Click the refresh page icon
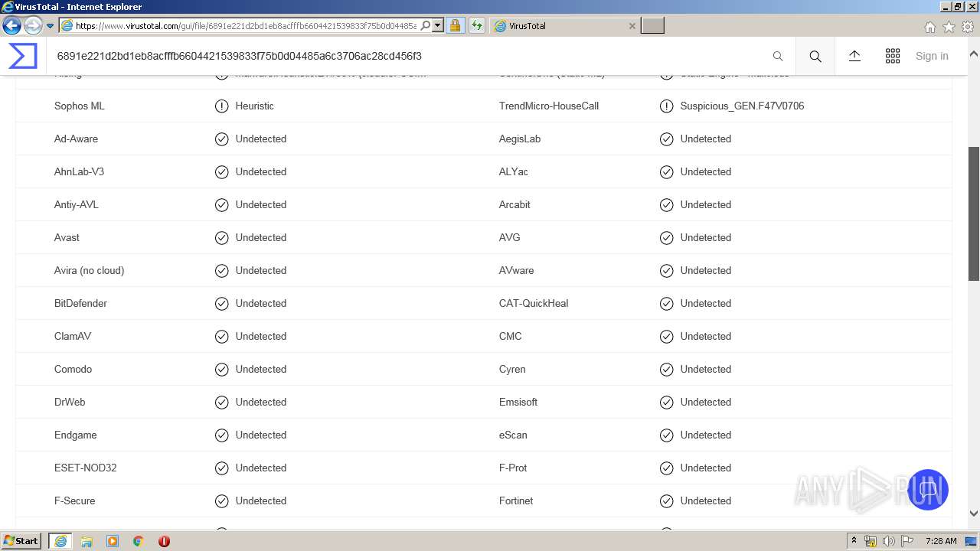This screenshot has height=551, width=980. point(477,25)
